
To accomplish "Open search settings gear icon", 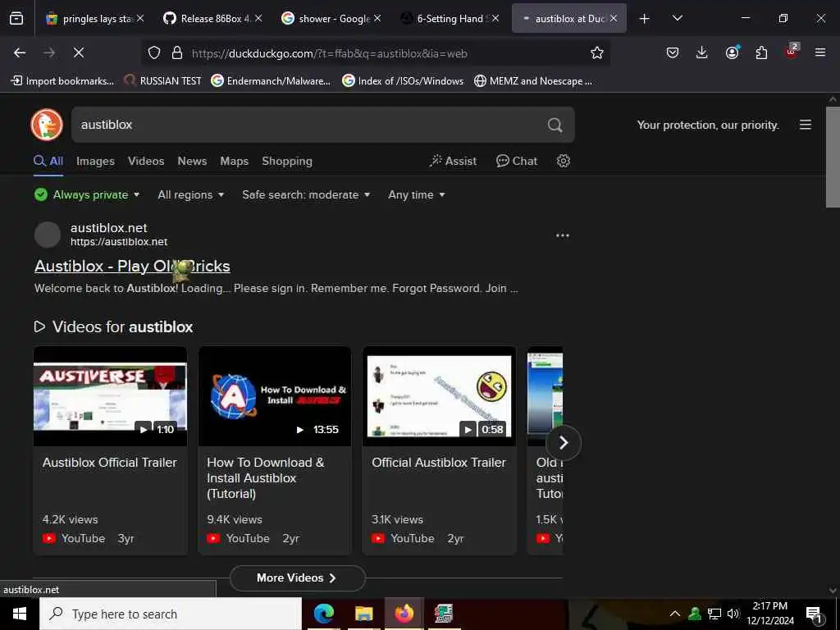I will [x=563, y=161].
